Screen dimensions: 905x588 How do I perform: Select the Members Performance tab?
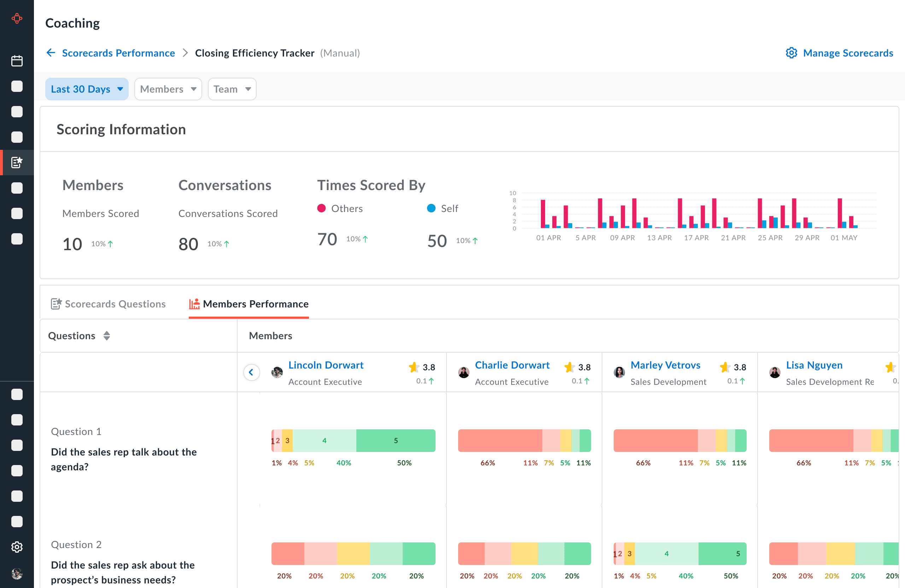point(249,304)
